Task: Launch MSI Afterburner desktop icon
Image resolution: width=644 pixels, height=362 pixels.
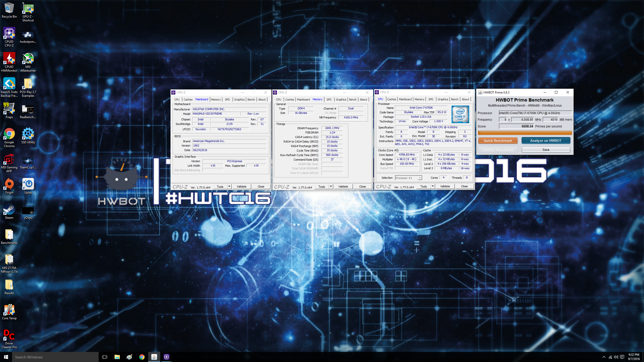Action: (28, 62)
